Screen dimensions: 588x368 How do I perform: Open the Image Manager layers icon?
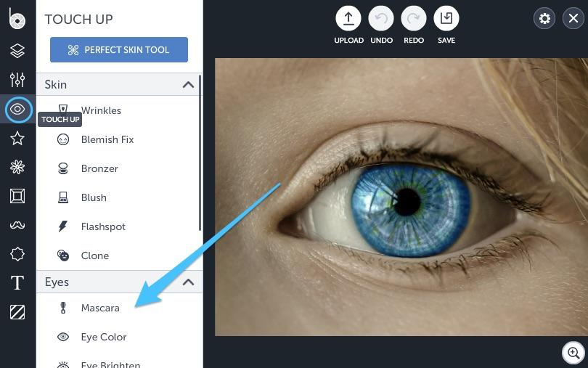(17, 51)
